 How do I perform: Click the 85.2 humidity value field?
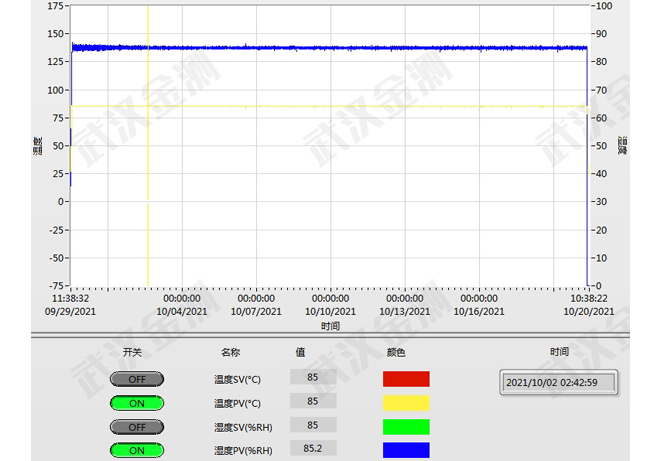[313, 449]
